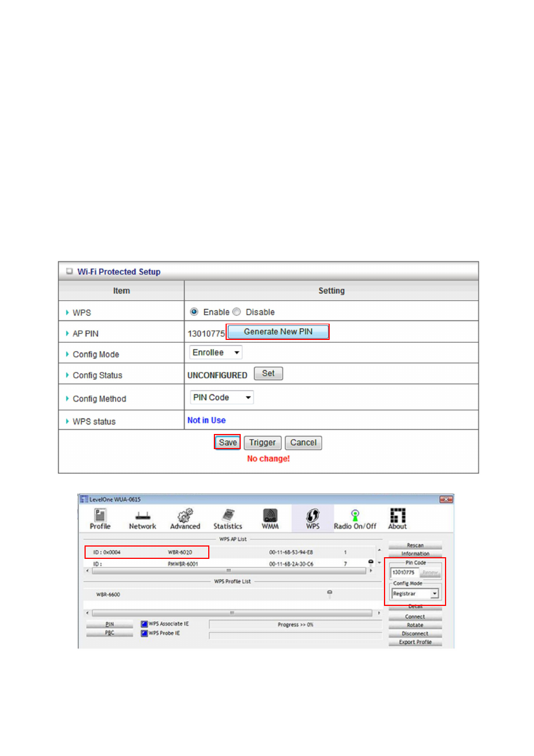
Task: Open the Config Mode Enrollee dropdown
Action: click(216, 353)
